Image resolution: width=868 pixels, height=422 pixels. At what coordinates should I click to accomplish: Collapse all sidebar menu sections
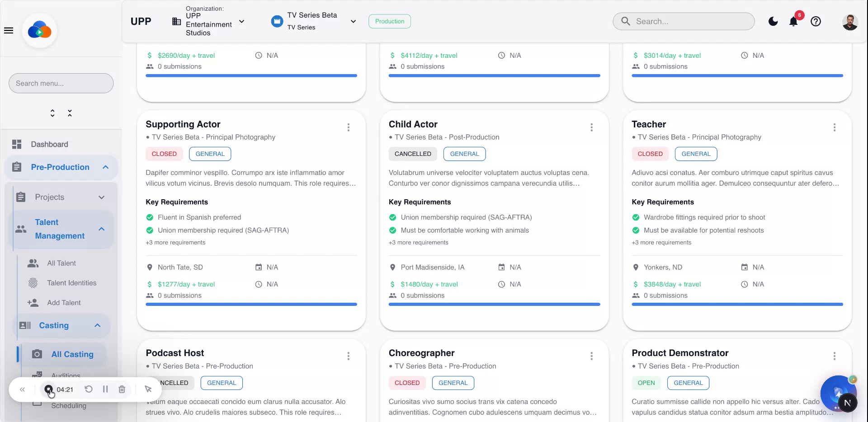[70, 113]
